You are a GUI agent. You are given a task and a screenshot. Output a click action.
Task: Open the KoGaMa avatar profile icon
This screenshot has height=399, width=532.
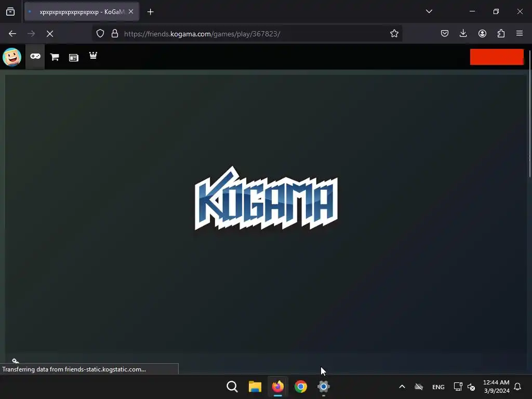[12, 57]
